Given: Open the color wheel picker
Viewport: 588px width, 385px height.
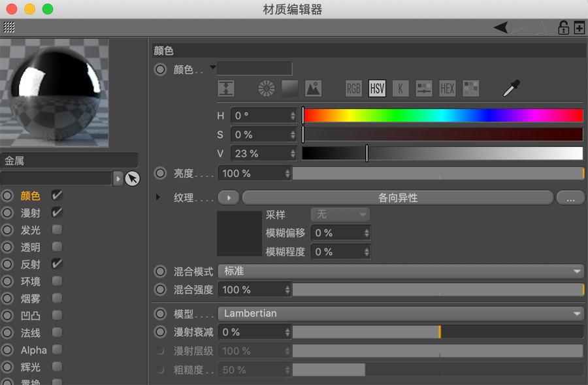Looking at the screenshot, I should click(x=265, y=88).
